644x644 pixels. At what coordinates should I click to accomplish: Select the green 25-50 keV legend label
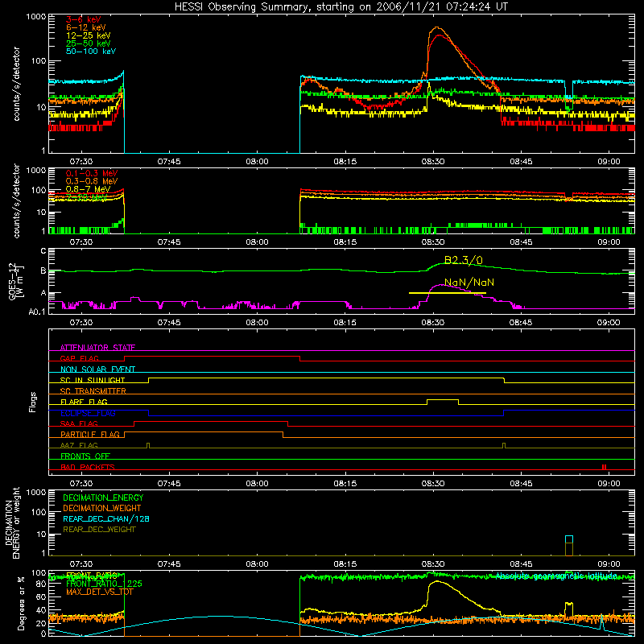pos(89,43)
